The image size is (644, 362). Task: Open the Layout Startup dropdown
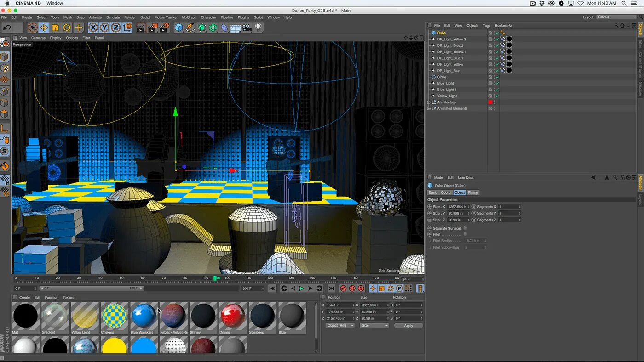coord(616,17)
